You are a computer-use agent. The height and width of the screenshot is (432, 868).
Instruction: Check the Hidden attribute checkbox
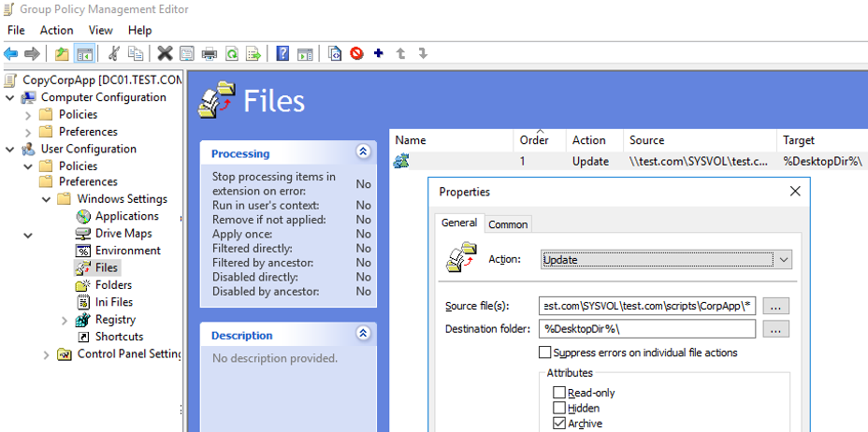click(x=559, y=409)
